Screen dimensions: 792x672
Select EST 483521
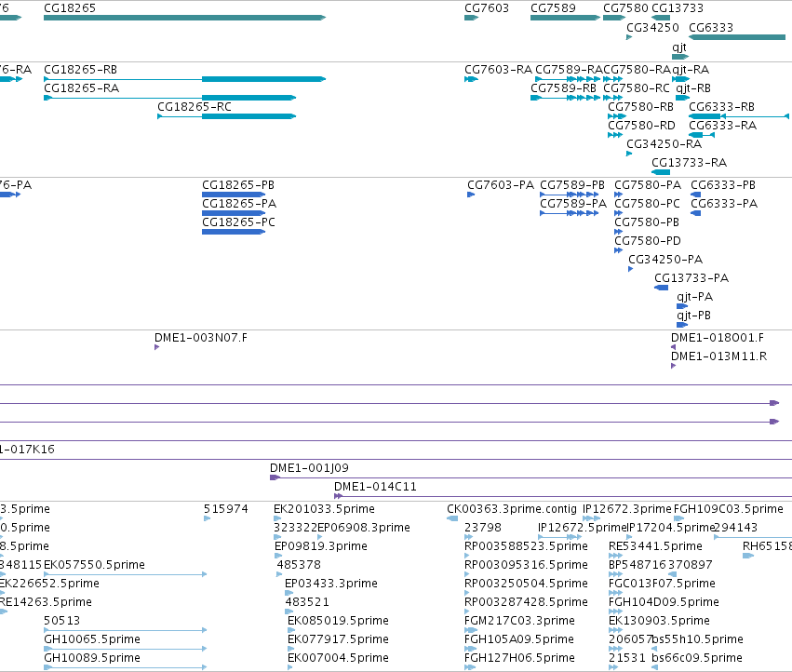289,612
